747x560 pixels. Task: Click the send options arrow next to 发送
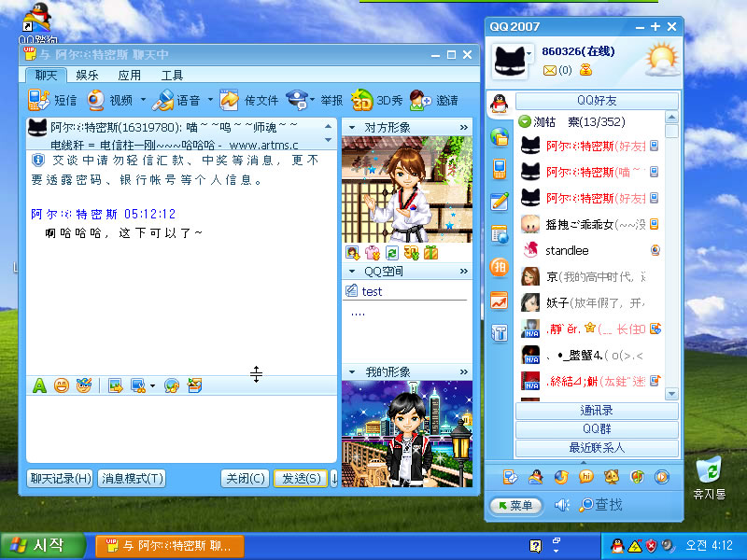click(334, 478)
